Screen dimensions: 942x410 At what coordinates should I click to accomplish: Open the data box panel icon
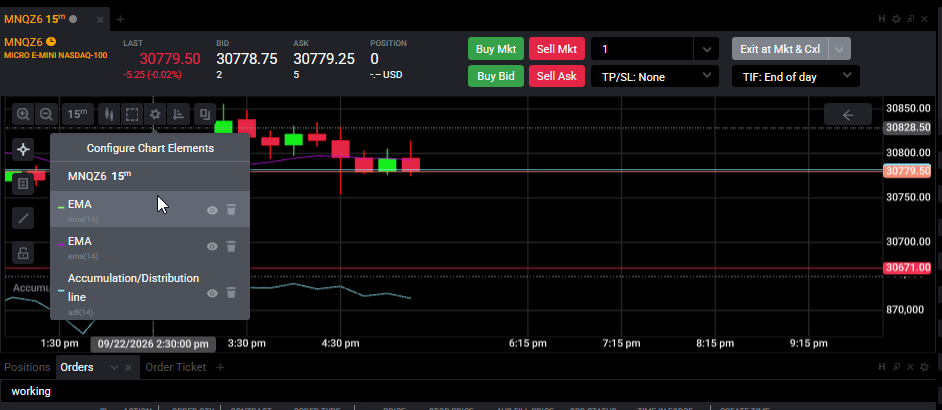click(23, 183)
